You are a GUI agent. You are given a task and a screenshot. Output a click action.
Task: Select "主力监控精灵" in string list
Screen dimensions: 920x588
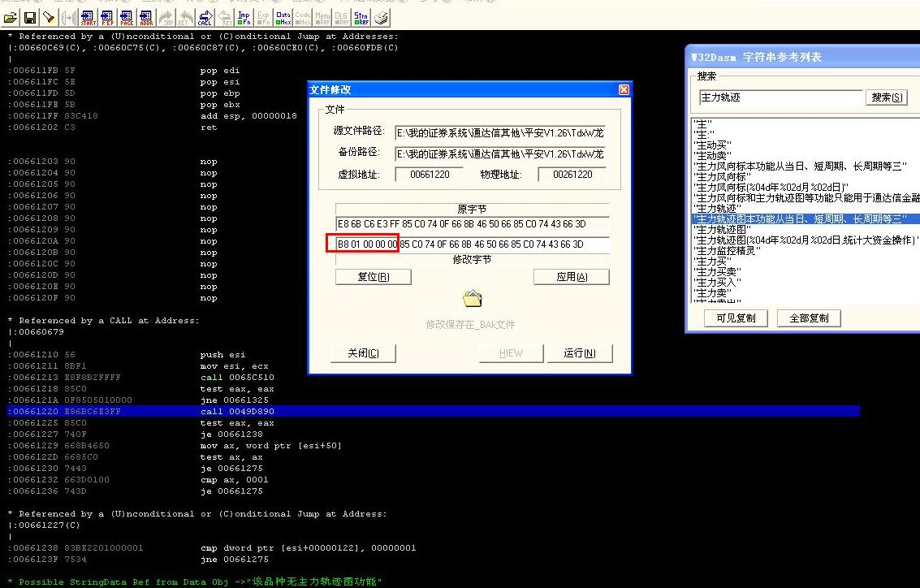(x=726, y=251)
